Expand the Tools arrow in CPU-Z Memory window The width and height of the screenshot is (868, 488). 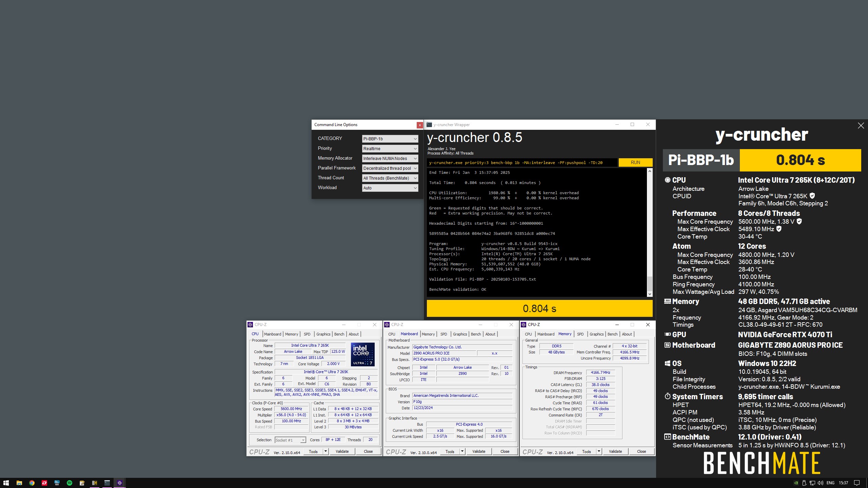[599, 451]
